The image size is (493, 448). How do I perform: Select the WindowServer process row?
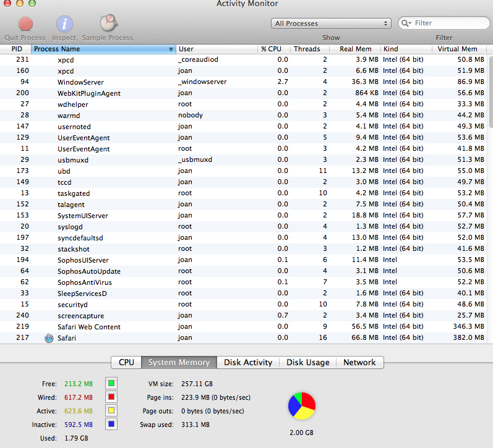coord(244,82)
